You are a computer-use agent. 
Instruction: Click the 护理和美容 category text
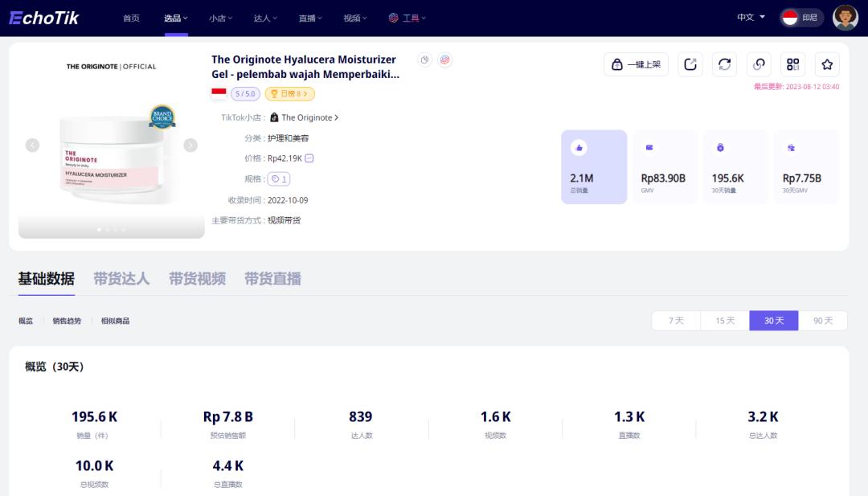pyautogui.click(x=289, y=137)
